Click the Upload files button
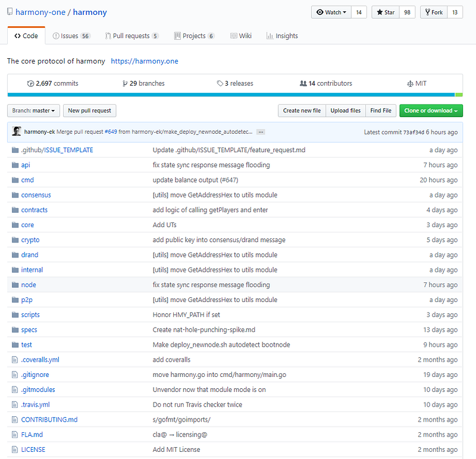The height and width of the screenshot is (459, 476). point(346,111)
